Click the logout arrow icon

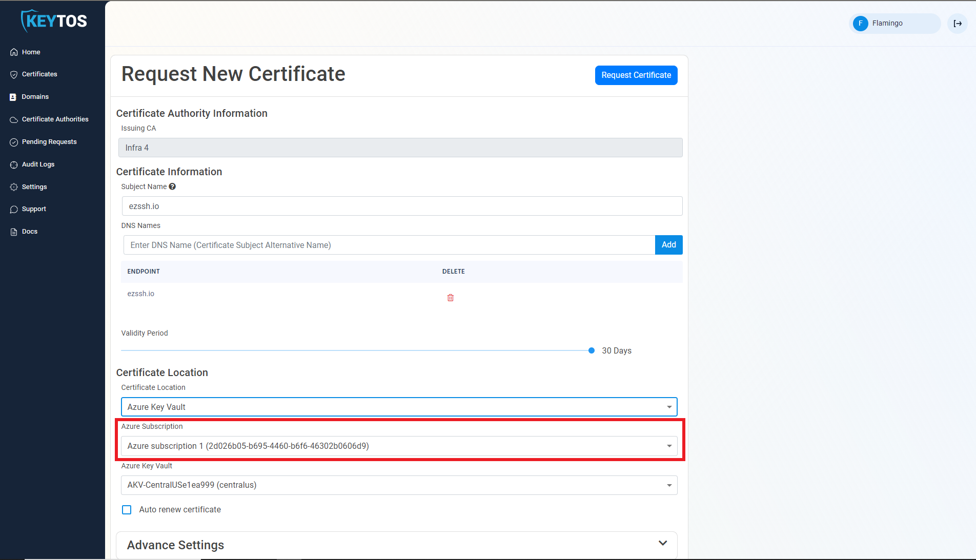958,24
